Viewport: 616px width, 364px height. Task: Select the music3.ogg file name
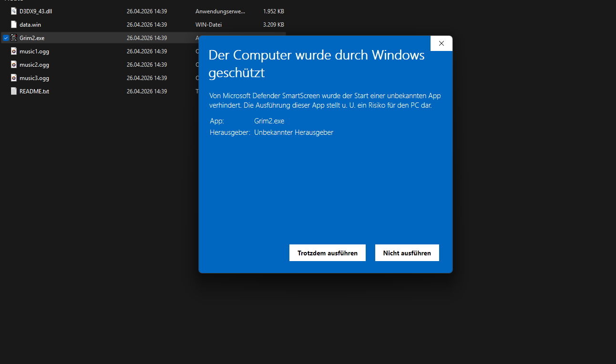pos(34,78)
